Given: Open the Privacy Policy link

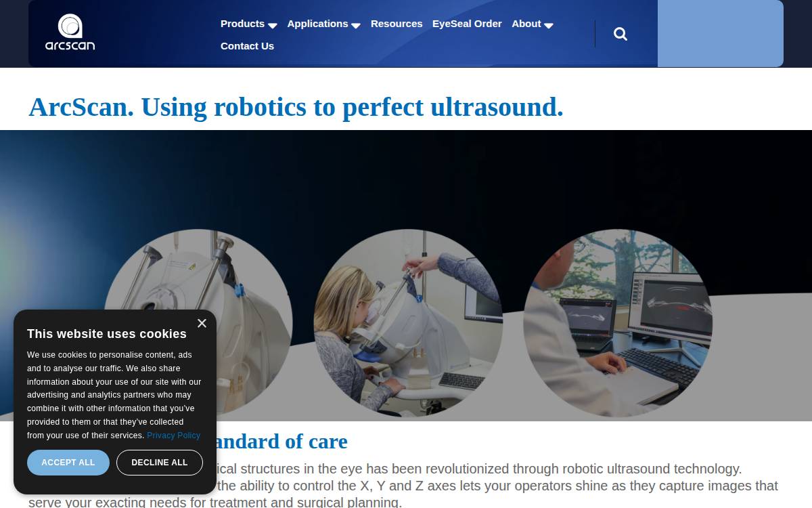Looking at the screenshot, I should 173,436.
